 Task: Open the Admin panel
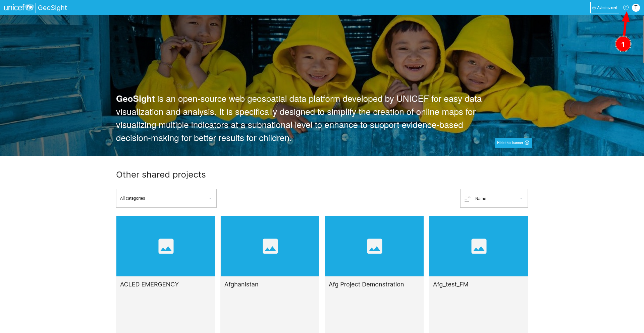tap(605, 7)
